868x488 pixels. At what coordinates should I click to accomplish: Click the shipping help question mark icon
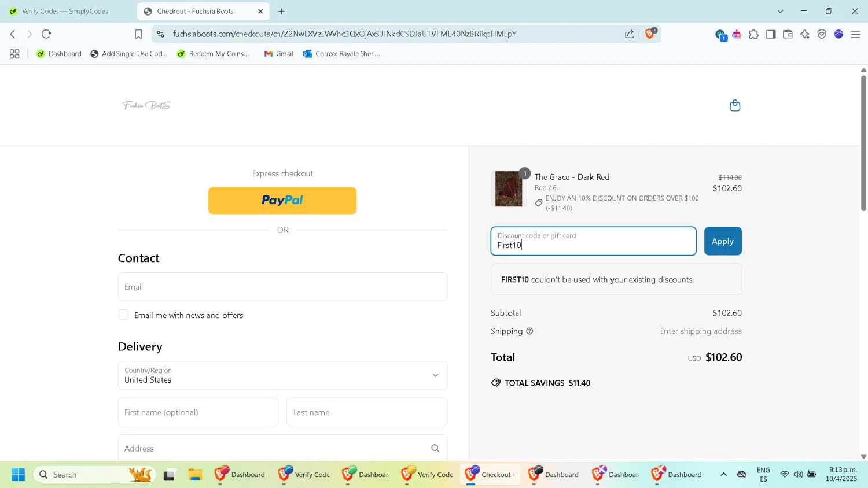(x=529, y=331)
